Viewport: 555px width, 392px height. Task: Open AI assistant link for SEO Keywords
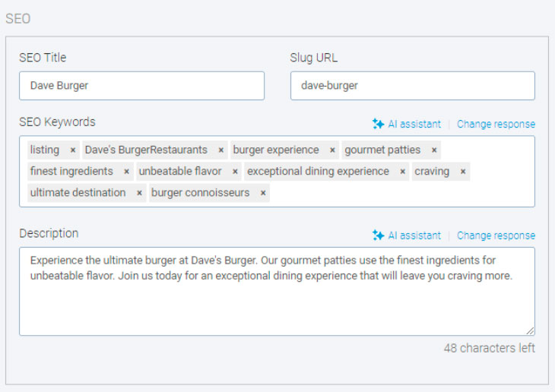(x=414, y=124)
